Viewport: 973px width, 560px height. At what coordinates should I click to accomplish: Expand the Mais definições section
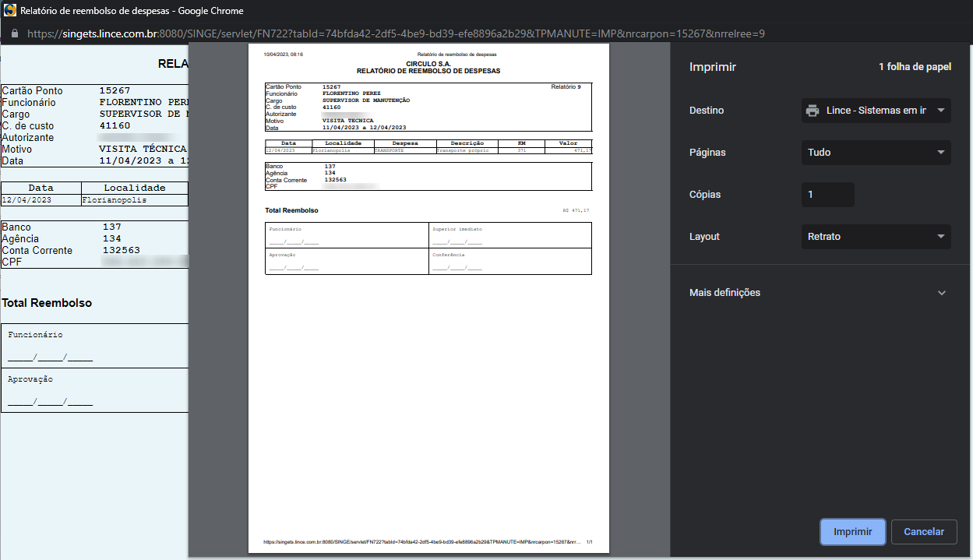tap(818, 293)
